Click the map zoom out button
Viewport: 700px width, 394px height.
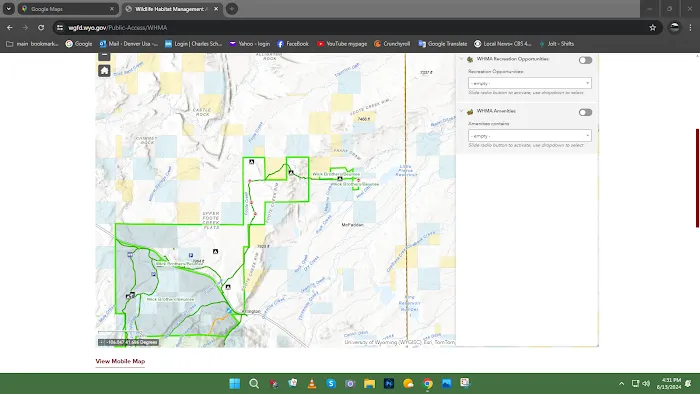point(104,56)
